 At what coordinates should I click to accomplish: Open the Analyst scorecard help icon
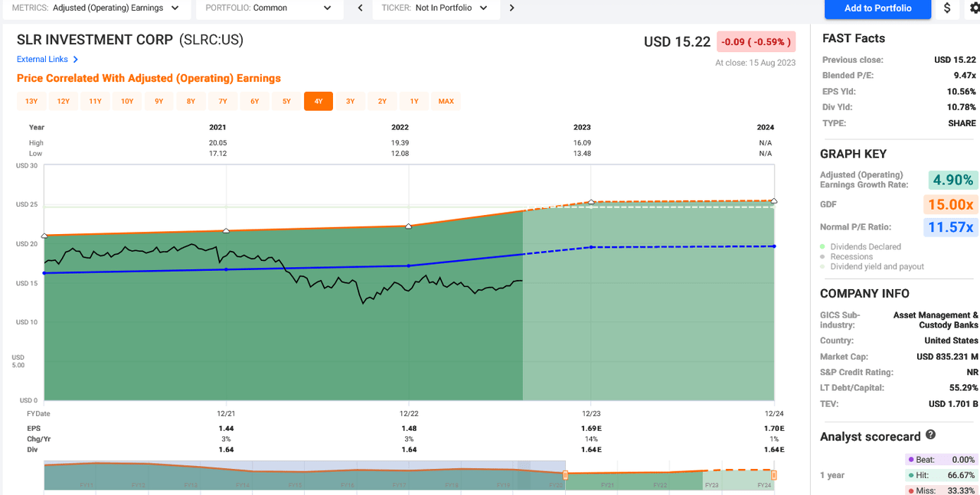929,435
